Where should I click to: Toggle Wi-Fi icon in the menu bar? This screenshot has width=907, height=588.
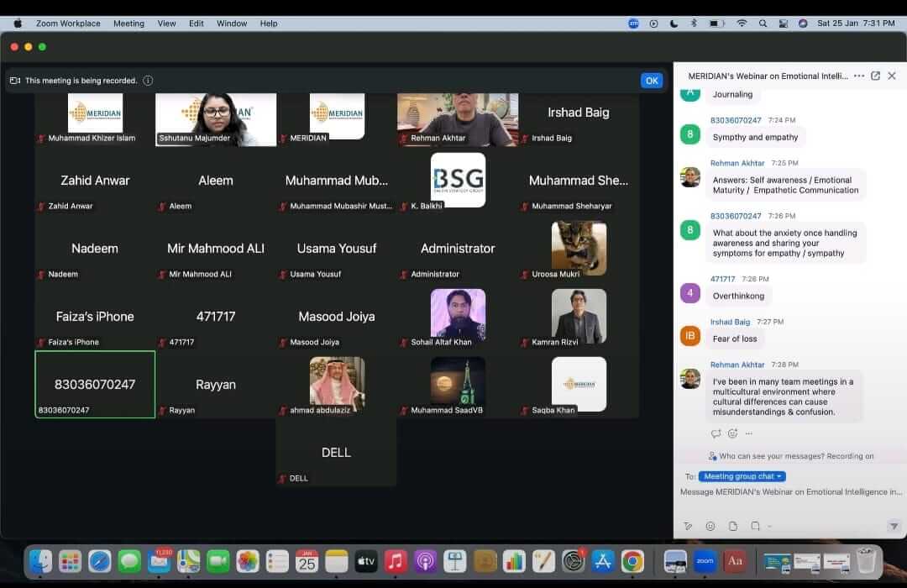pyautogui.click(x=741, y=24)
